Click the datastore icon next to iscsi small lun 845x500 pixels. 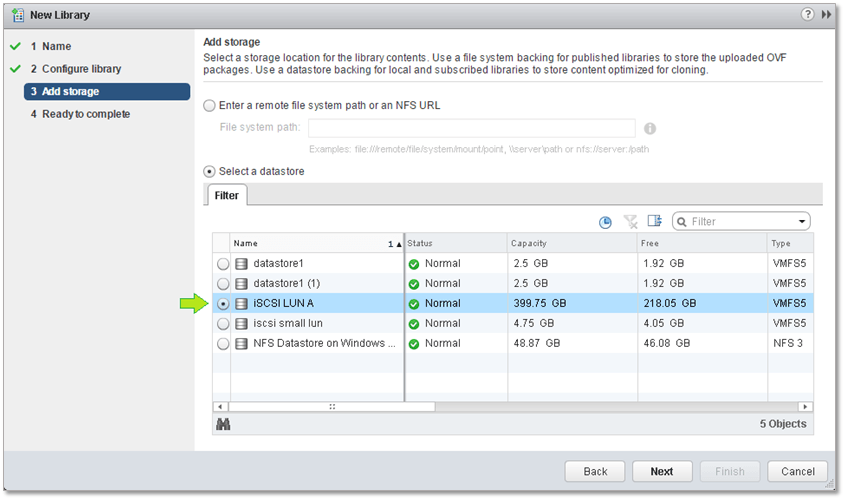pos(241,323)
